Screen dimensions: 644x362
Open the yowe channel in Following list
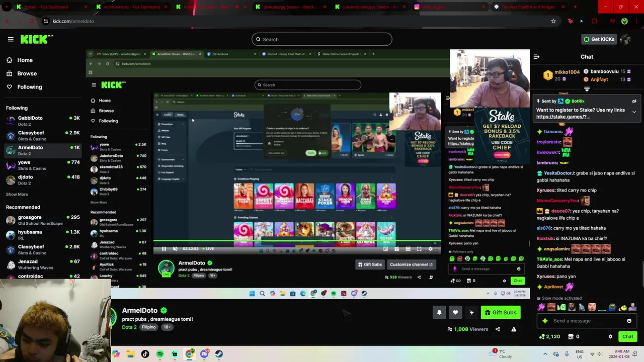tap(43, 165)
